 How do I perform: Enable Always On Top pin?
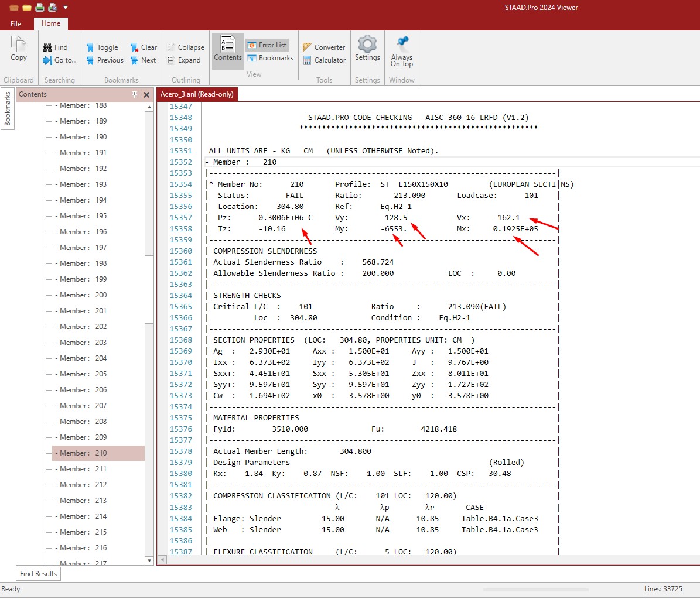click(402, 52)
